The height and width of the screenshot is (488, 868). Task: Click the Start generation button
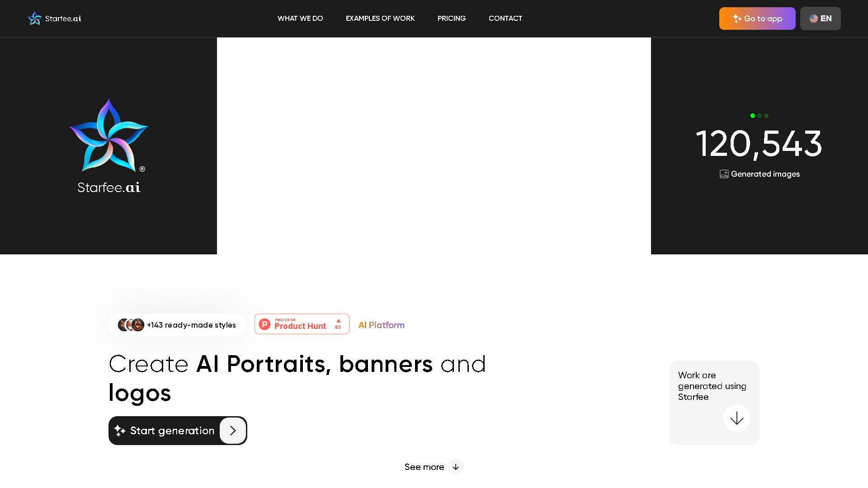pyautogui.click(x=178, y=431)
